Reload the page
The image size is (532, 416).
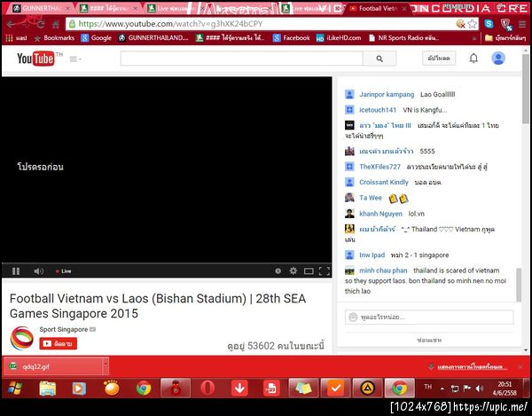(41, 24)
